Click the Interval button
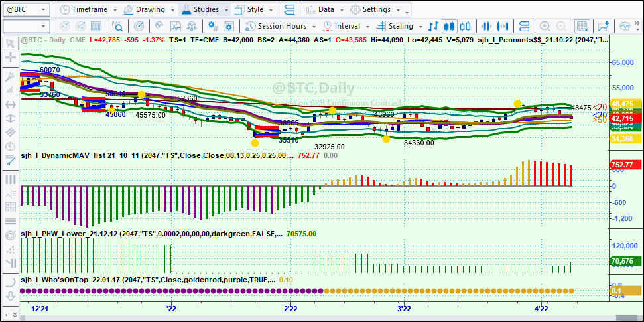The image size is (644, 322). click(x=342, y=27)
